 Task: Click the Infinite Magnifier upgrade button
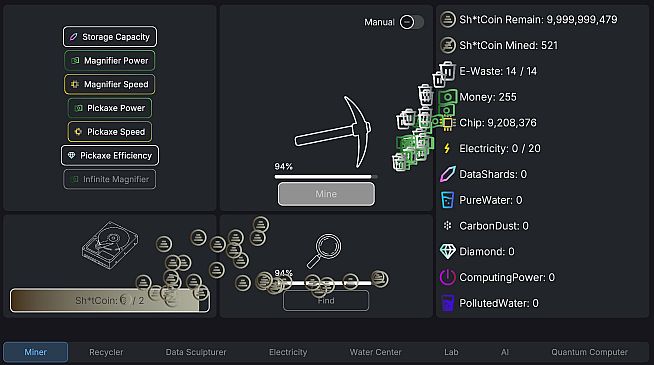[x=110, y=179]
